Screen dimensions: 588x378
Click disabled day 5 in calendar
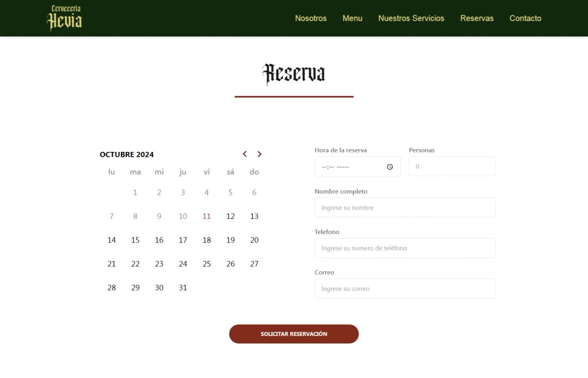point(231,192)
